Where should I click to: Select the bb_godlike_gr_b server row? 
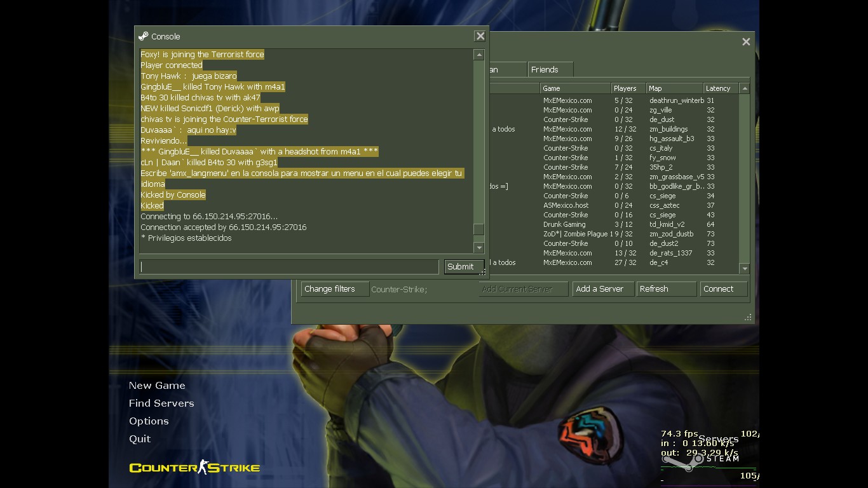coord(613,186)
